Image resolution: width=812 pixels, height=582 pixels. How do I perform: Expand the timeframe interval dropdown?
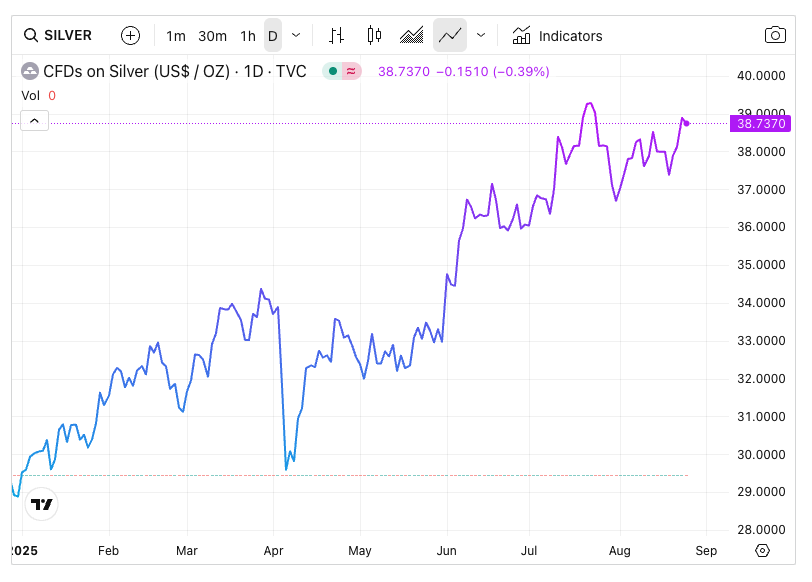pos(296,36)
